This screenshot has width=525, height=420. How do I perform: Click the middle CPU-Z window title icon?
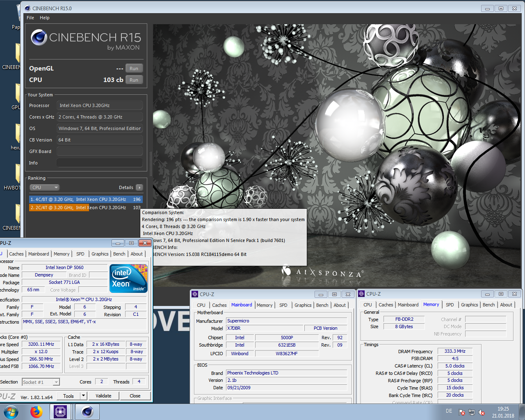point(195,294)
